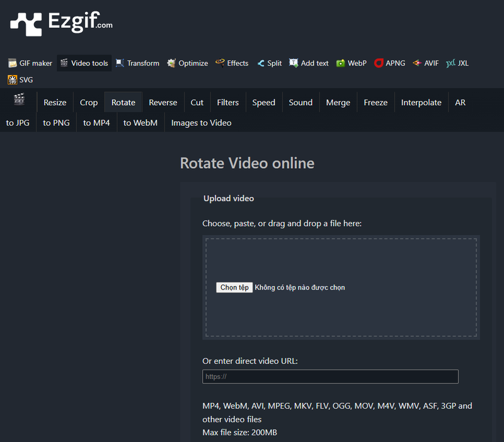Viewport: 504px width, 442px height.
Task: Switch to the Speed tab
Action: (263, 103)
